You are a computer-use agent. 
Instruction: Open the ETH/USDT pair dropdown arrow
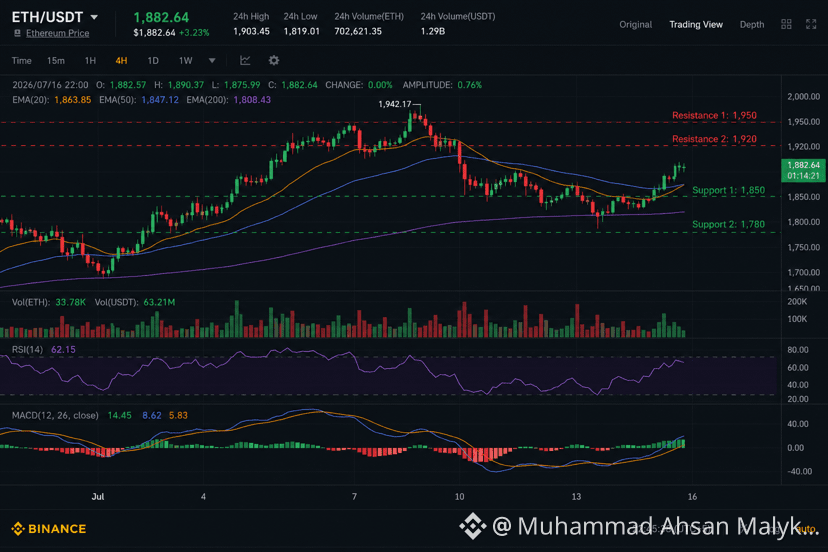[x=94, y=17]
